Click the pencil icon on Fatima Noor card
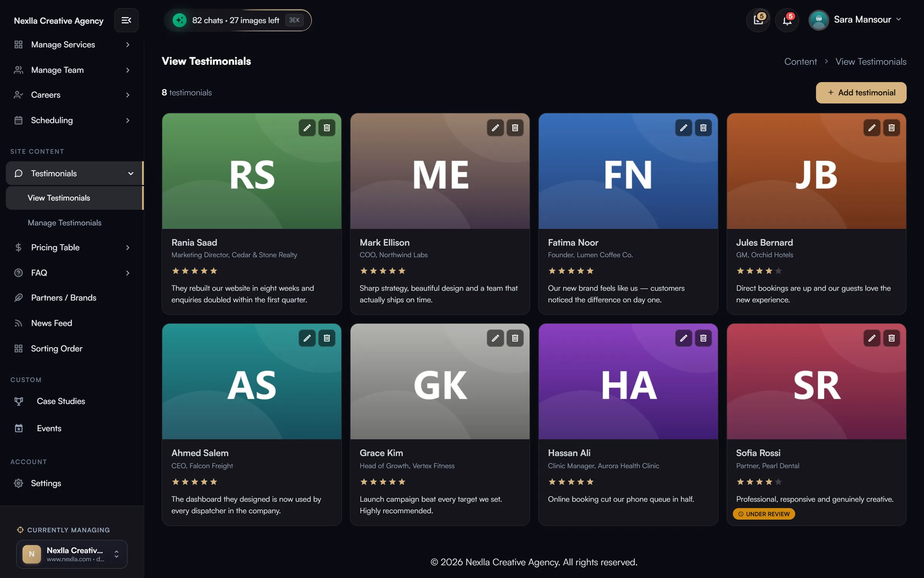This screenshot has width=924, height=578. 683,128
